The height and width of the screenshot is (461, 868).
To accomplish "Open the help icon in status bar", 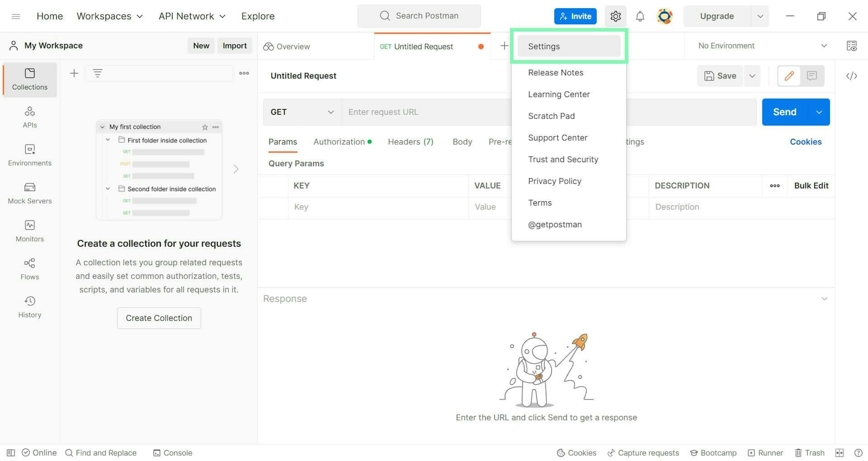I will [858, 453].
